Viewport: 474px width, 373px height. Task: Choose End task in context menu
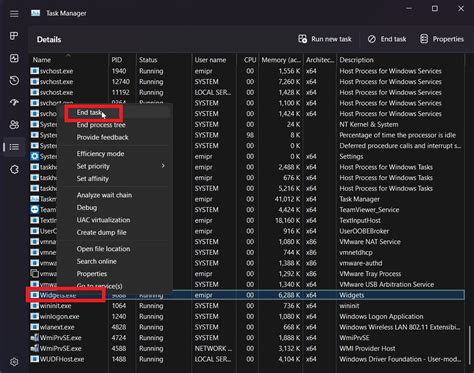(x=89, y=113)
